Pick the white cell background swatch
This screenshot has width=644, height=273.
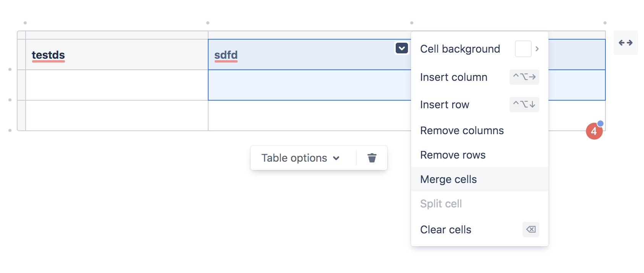pyautogui.click(x=523, y=49)
